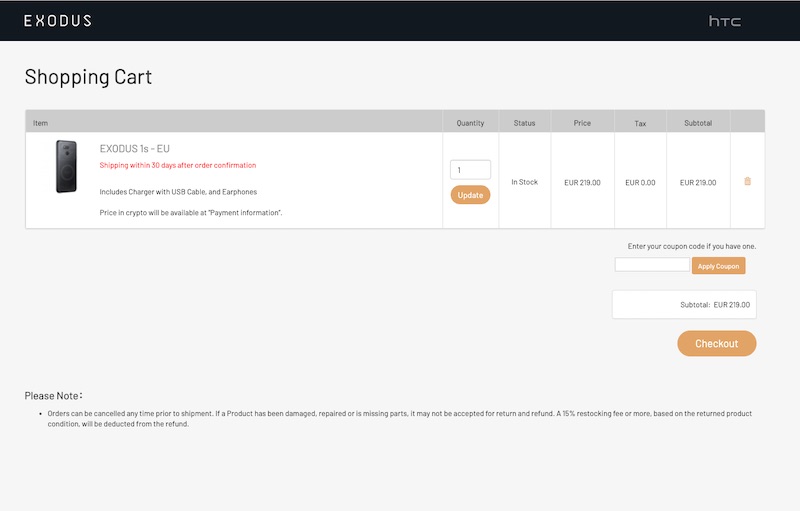The width and height of the screenshot is (800, 511).
Task: Proceed with the Checkout button
Action: click(717, 343)
